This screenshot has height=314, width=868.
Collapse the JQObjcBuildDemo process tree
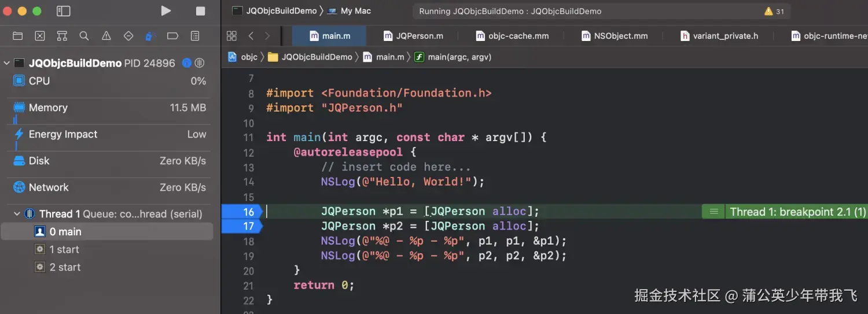pyautogui.click(x=7, y=63)
